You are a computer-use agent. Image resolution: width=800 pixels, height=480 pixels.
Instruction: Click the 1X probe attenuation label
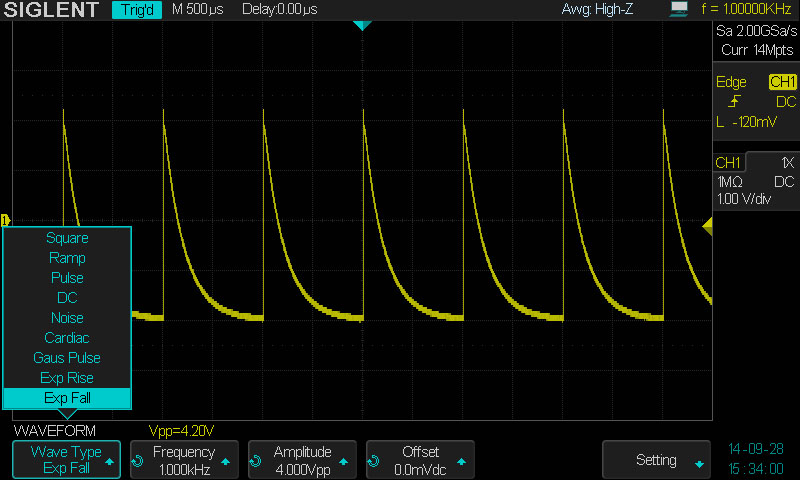[x=787, y=163]
